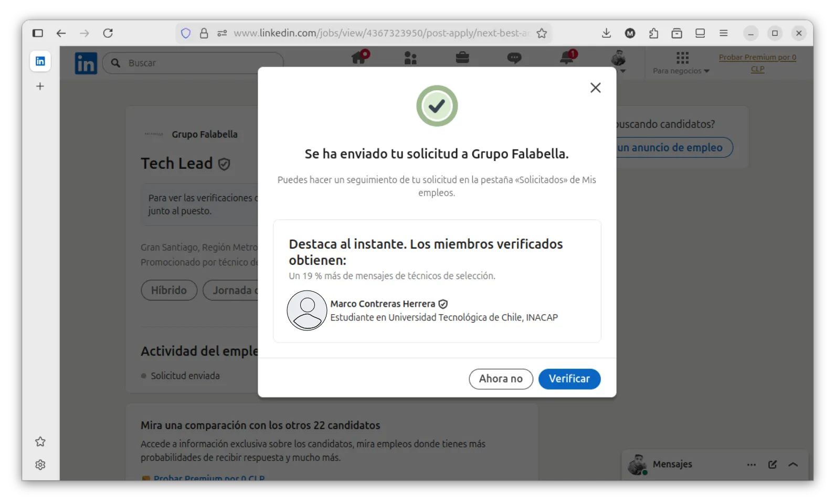Open bookmarks star in the sidebar
The width and height of the screenshot is (835, 504).
point(40,442)
